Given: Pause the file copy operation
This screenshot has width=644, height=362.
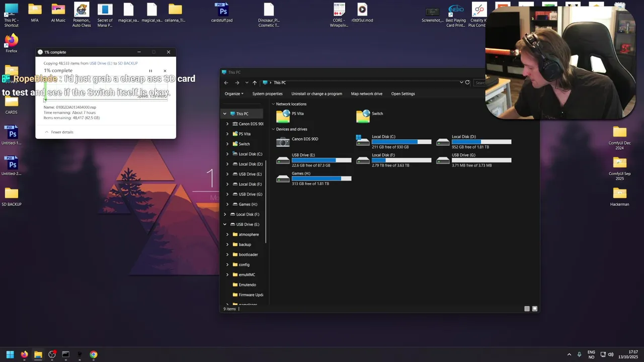Looking at the screenshot, I should pos(150,71).
